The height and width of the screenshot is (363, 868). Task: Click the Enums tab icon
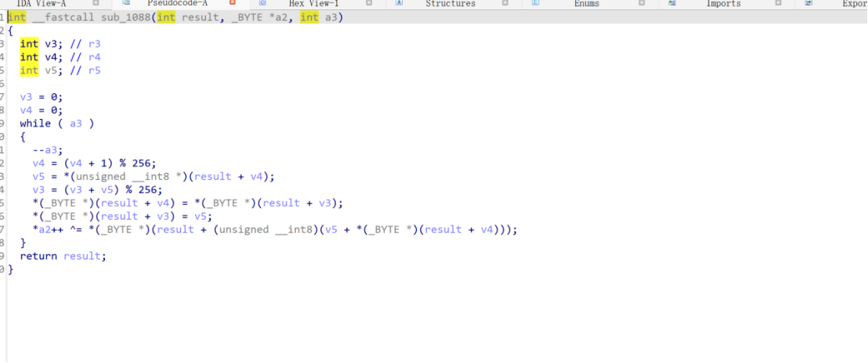[535, 3]
